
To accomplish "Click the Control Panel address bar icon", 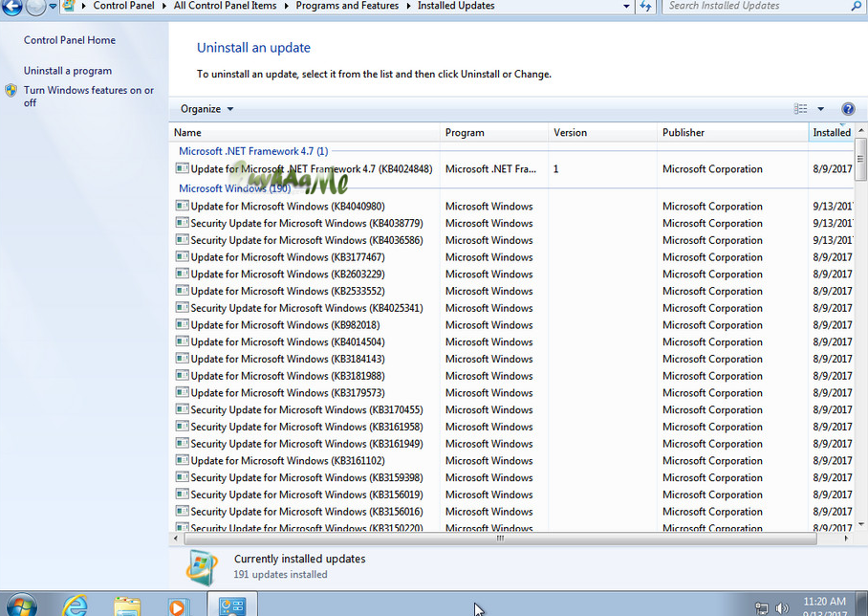I will [69, 6].
